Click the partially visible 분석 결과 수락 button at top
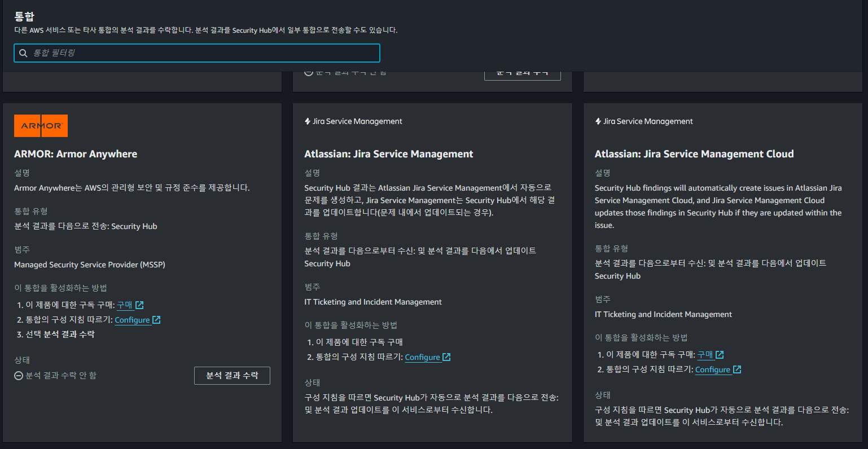This screenshot has height=449, width=868. point(521,74)
